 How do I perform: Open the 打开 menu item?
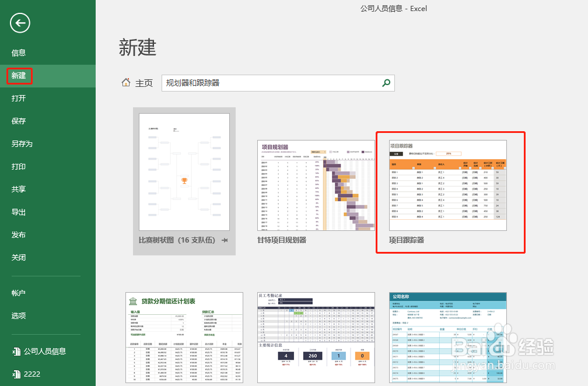(19, 98)
